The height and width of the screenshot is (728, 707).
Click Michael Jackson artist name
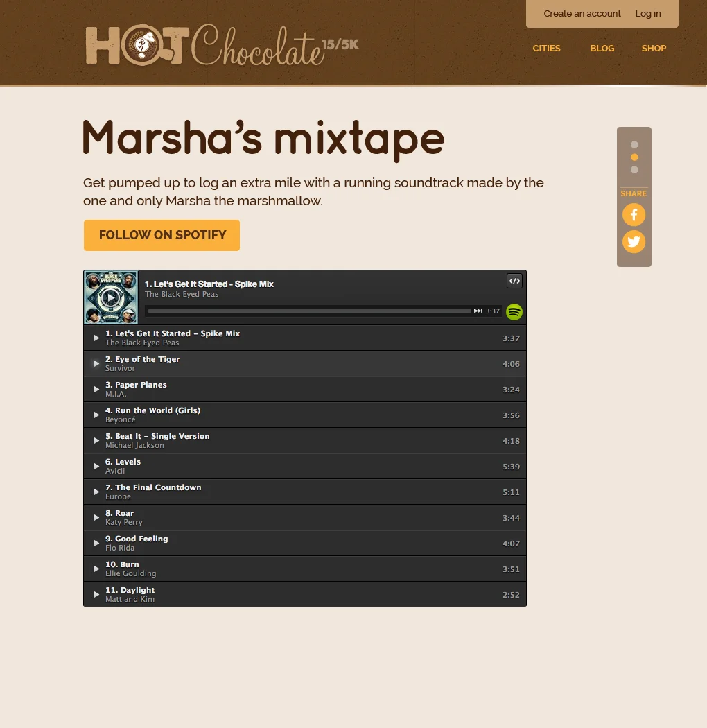[134, 445]
